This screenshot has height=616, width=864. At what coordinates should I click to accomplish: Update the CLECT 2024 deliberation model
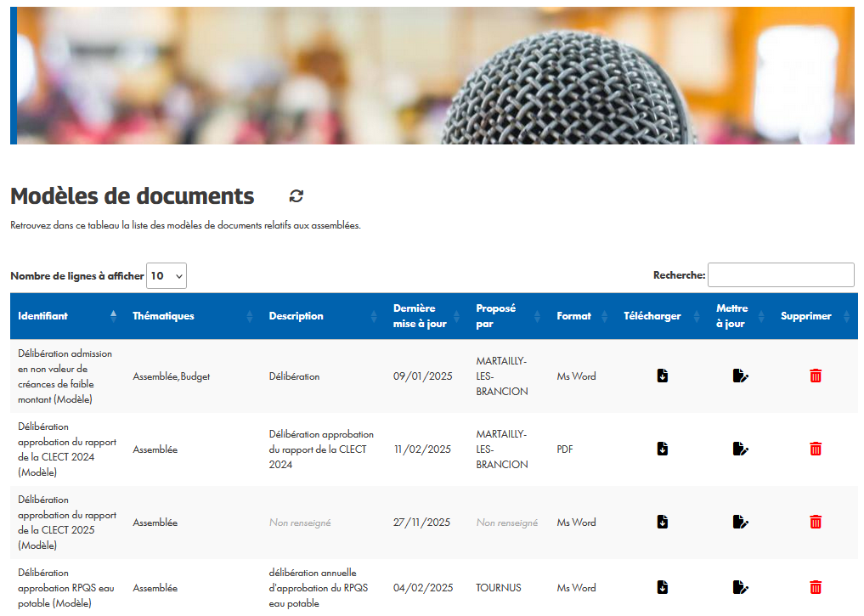pos(741,449)
